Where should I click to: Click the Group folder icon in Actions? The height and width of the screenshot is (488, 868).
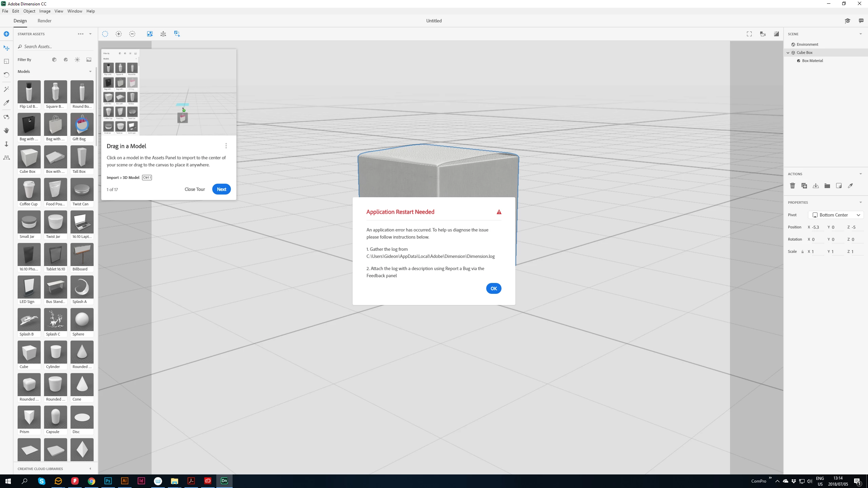827,186
